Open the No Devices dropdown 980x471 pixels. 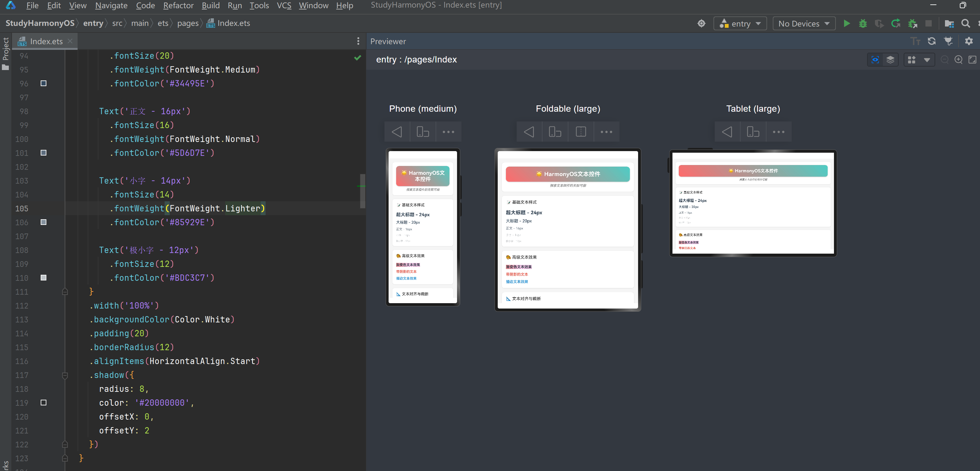tap(803, 24)
